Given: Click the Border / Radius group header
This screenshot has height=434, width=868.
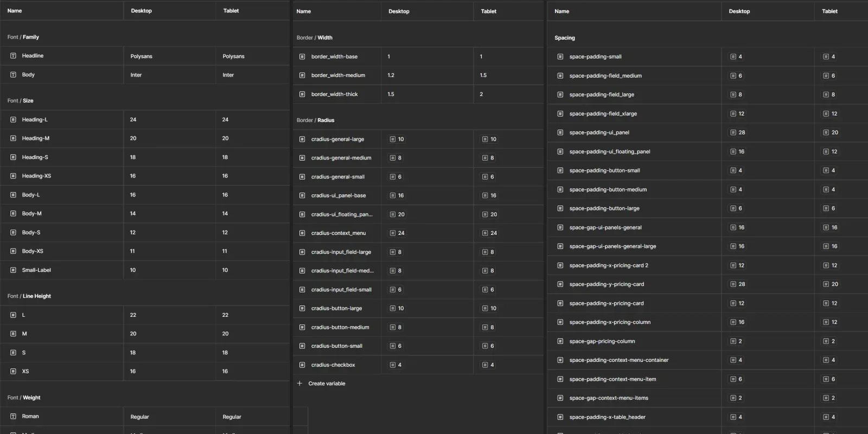Looking at the screenshot, I should pos(315,120).
